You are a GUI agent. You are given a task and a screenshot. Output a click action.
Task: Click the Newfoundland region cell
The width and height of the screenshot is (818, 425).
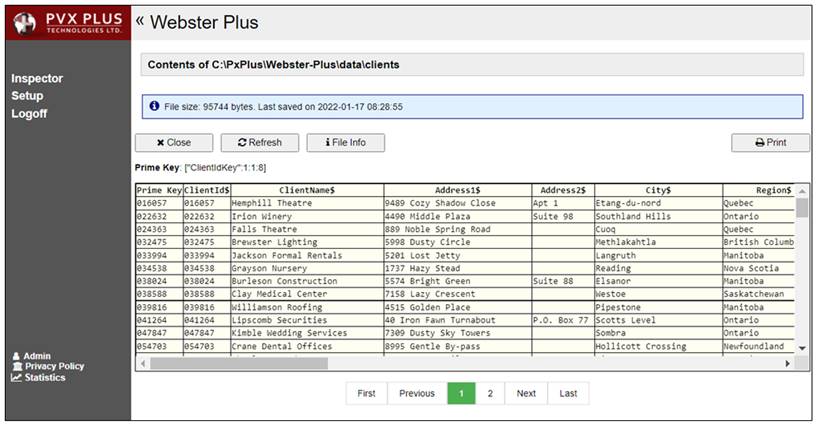click(x=759, y=346)
